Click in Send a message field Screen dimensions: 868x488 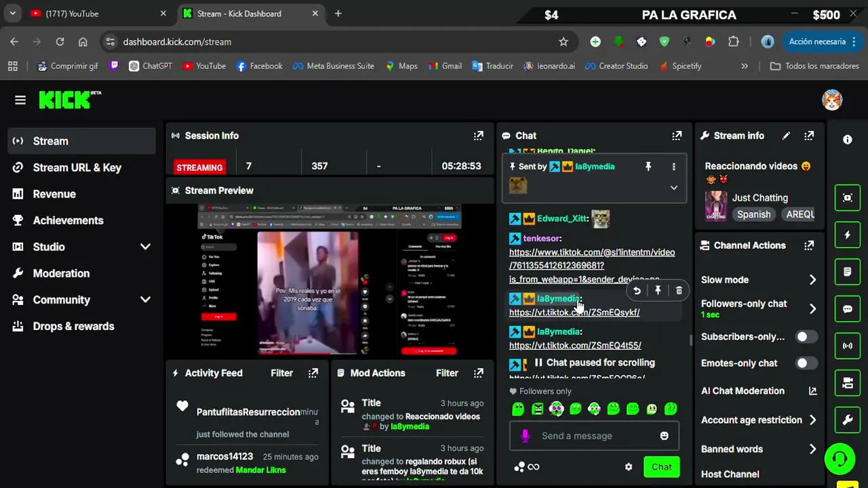click(594, 436)
